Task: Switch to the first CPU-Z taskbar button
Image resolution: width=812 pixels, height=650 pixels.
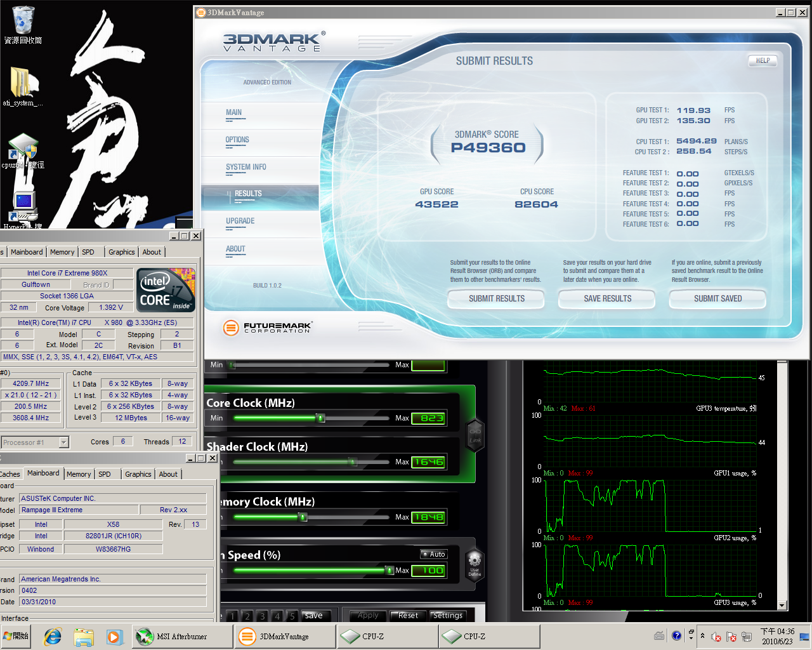Action: click(x=387, y=636)
